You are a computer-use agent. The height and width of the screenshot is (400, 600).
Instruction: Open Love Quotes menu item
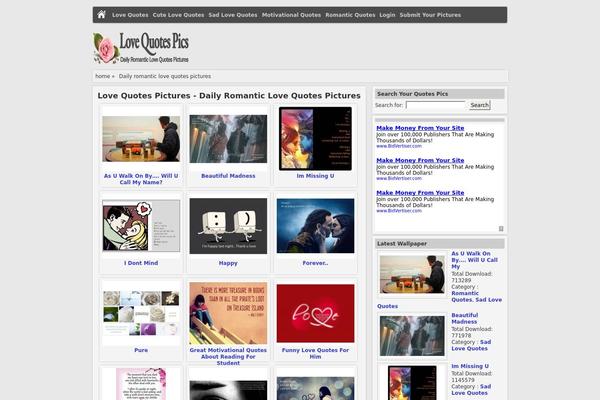click(130, 15)
